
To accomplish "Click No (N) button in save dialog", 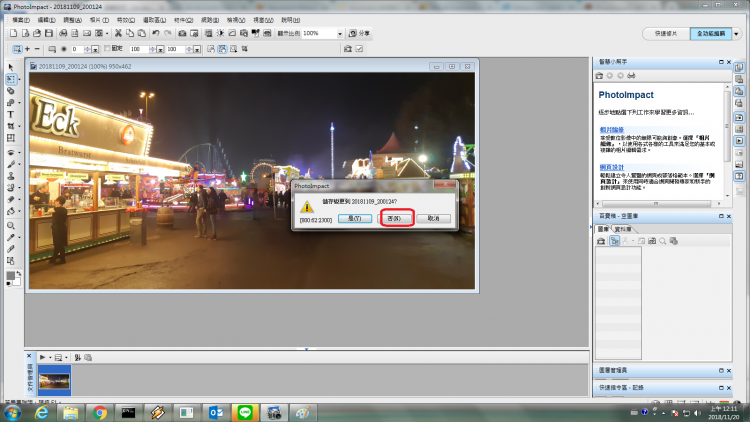I will 394,218.
